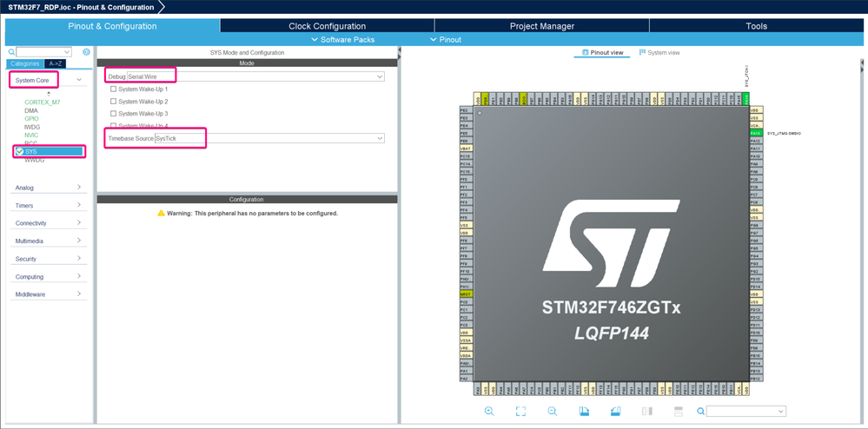Viewport: 868px width, 429px height.
Task: Rotate the chip counter-clockwise
Action: pos(615,412)
